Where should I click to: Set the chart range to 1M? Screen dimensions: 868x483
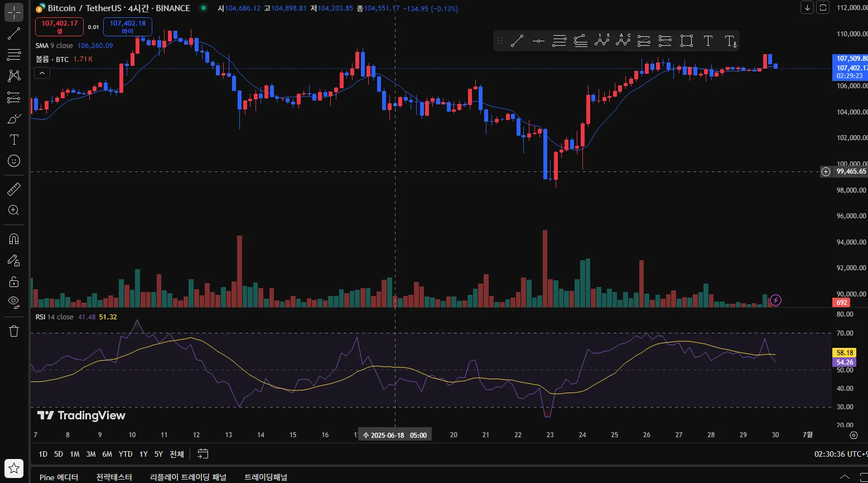point(75,454)
